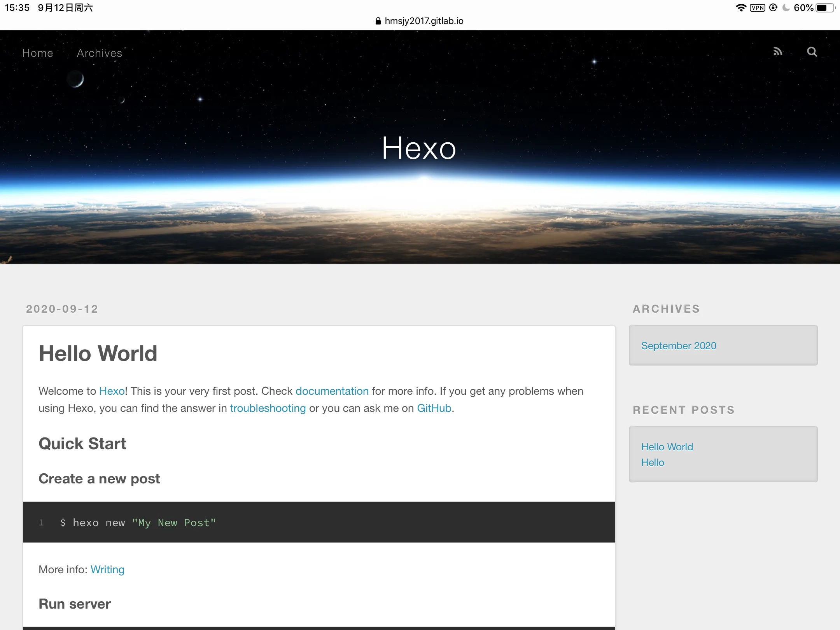840x630 pixels.
Task: Tap the VPN status indicator
Action: coord(758,8)
